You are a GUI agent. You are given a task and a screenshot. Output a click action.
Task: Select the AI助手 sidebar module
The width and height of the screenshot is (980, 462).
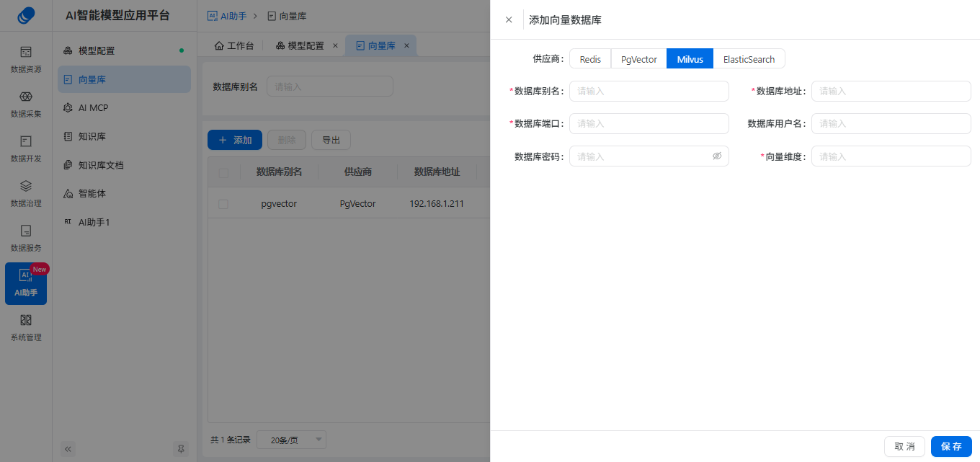(x=26, y=283)
